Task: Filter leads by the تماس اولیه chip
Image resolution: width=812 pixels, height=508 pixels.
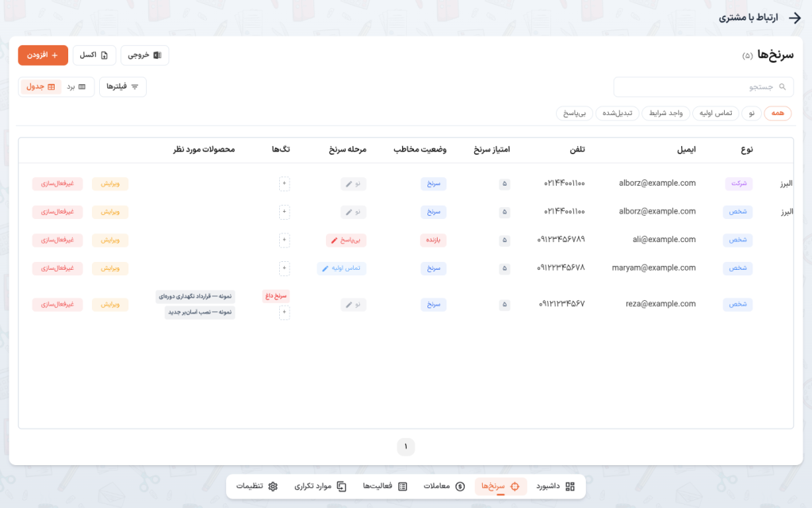Action: [716, 113]
